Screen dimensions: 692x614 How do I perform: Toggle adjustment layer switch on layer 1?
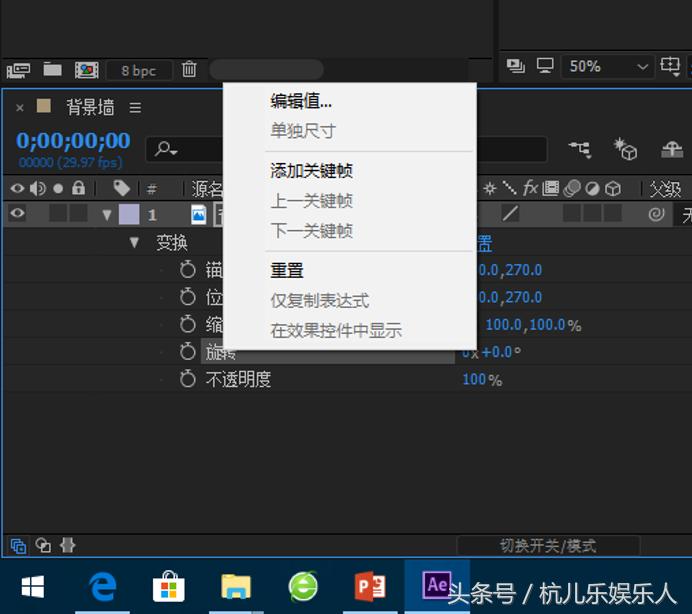point(592,213)
